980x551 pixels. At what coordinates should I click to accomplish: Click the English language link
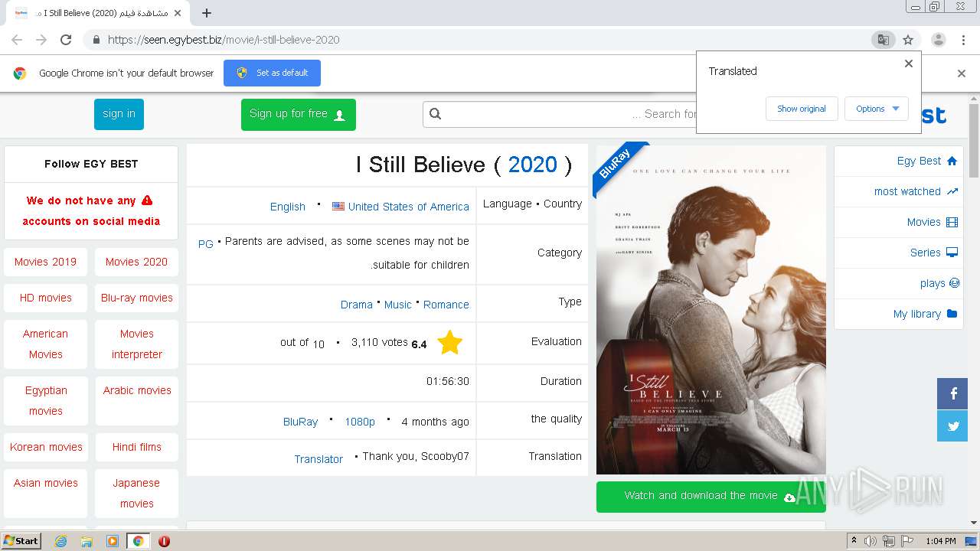(x=288, y=207)
